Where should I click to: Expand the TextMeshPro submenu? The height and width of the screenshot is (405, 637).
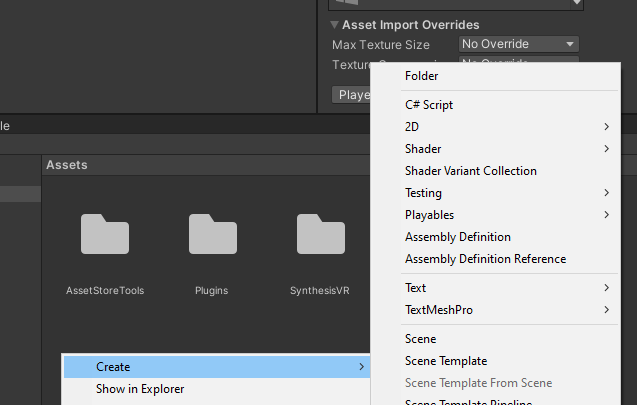pyautogui.click(x=495, y=310)
